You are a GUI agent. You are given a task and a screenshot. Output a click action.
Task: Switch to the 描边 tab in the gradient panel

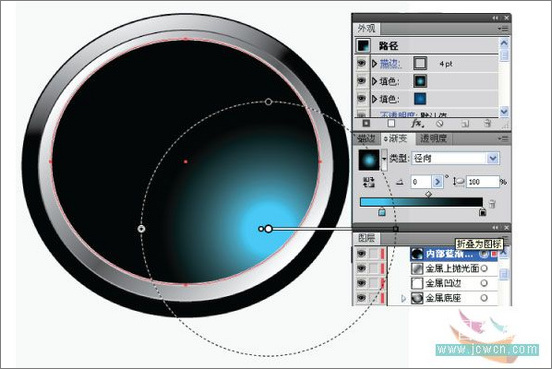366,138
